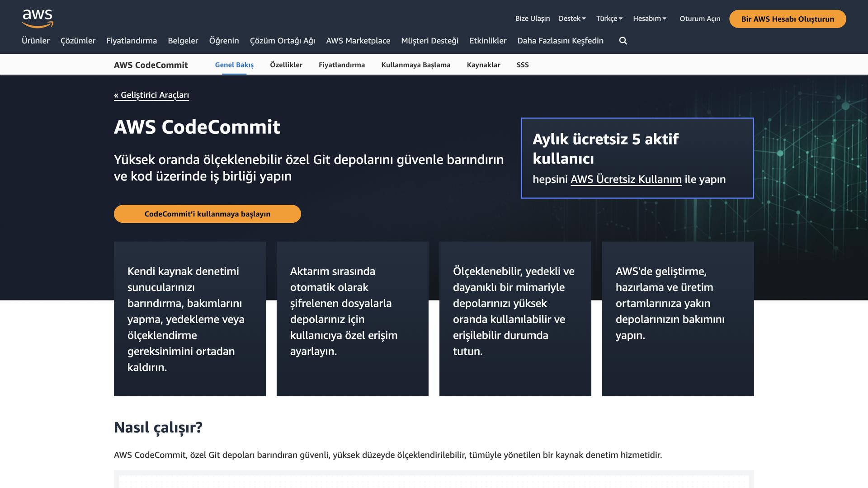Open the Kaynaklar tab
Image resolution: width=868 pixels, height=488 pixels.
coord(483,65)
